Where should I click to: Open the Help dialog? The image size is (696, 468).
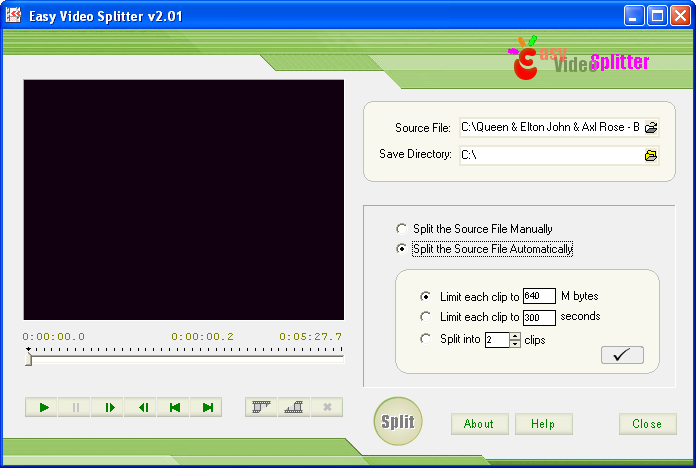tap(543, 424)
